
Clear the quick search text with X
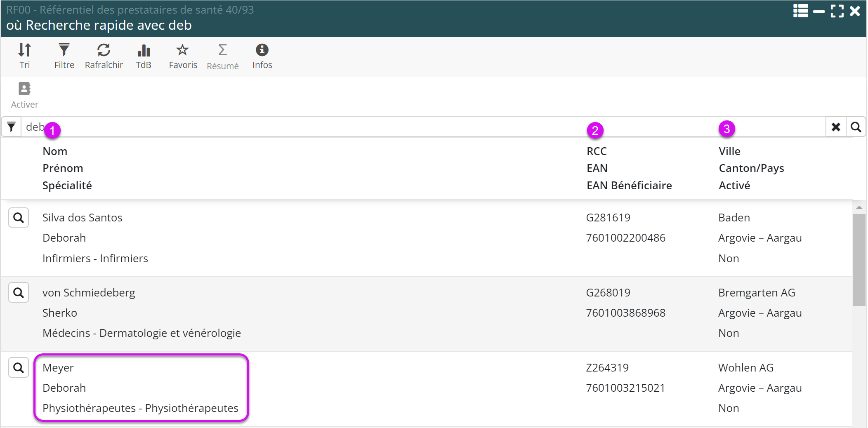pos(836,127)
